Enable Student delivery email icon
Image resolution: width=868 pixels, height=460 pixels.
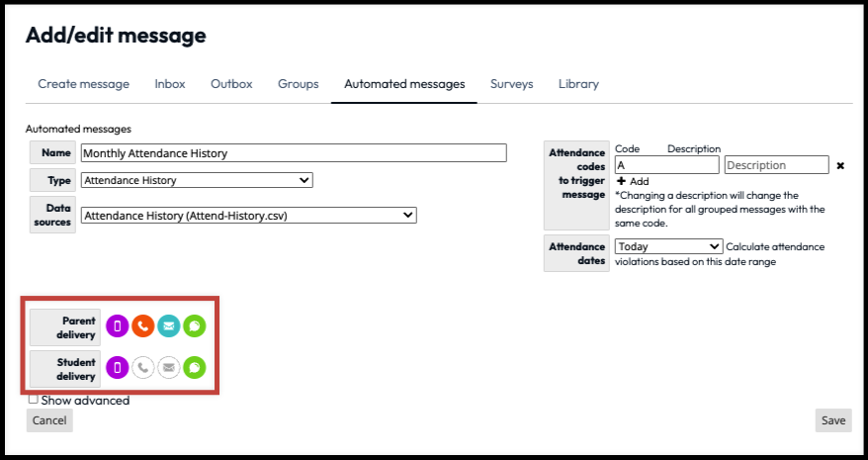pos(169,368)
